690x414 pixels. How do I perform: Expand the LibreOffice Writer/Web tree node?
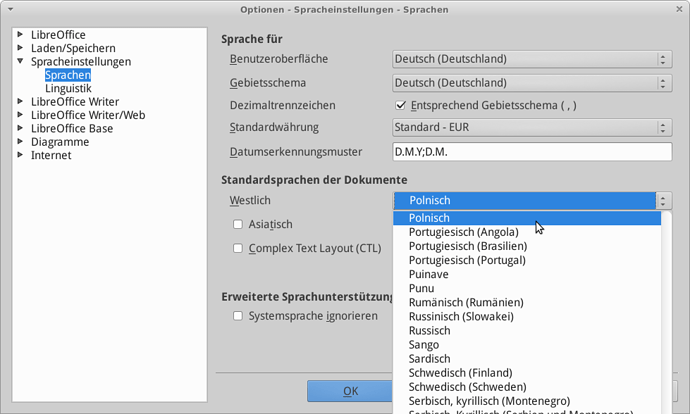(x=20, y=114)
